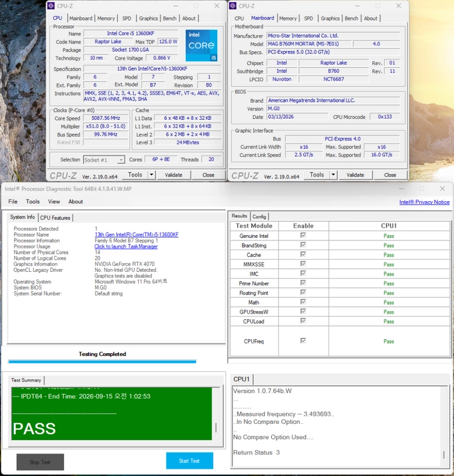This screenshot has height=476, width=454.
Task: Switch to the CPU Features tab
Action: 55,217
